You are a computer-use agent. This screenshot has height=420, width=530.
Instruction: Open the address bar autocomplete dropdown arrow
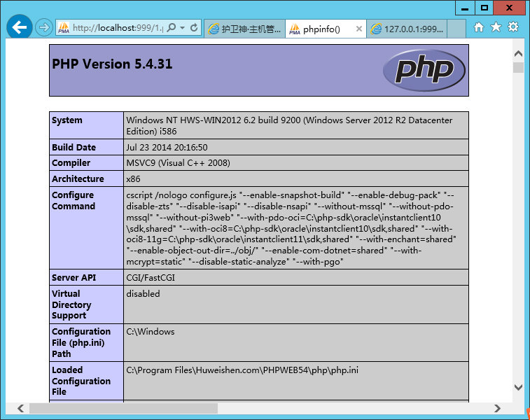pyautogui.click(x=183, y=28)
